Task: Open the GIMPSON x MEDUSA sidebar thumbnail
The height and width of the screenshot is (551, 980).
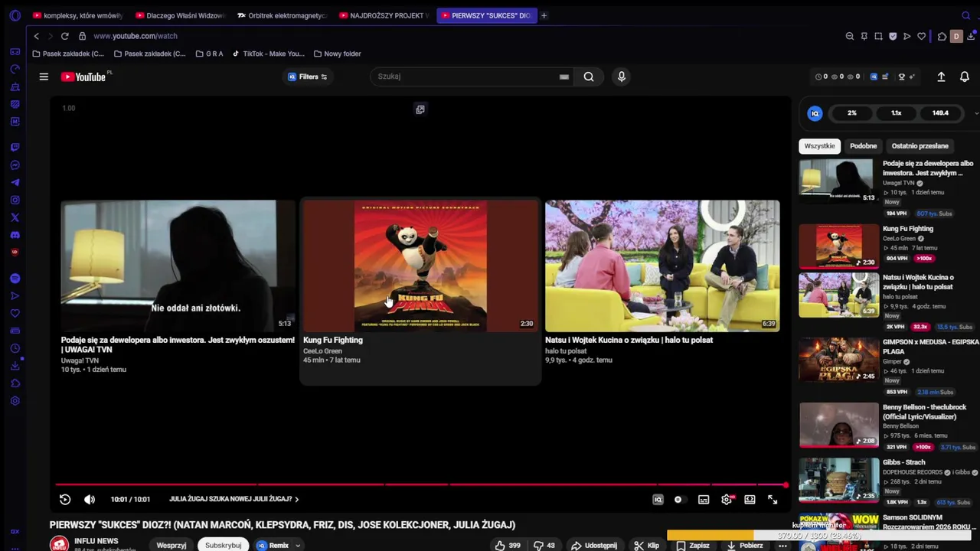Action: click(x=839, y=360)
